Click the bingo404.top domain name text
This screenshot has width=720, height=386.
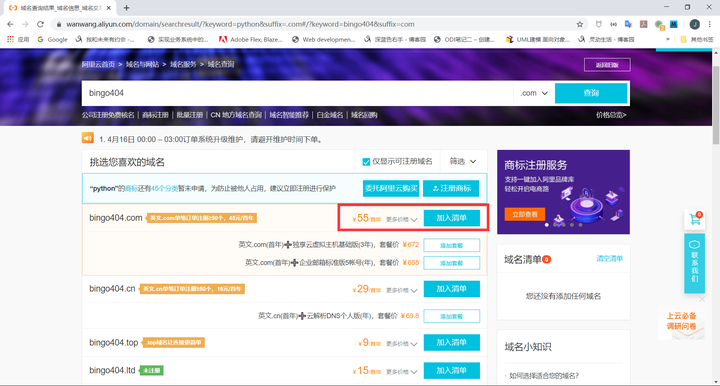pos(113,342)
